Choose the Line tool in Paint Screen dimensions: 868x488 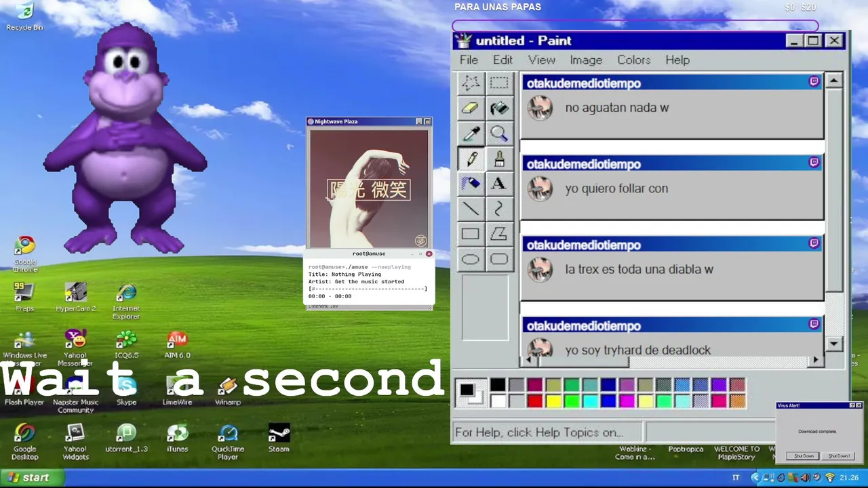pyautogui.click(x=471, y=208)
